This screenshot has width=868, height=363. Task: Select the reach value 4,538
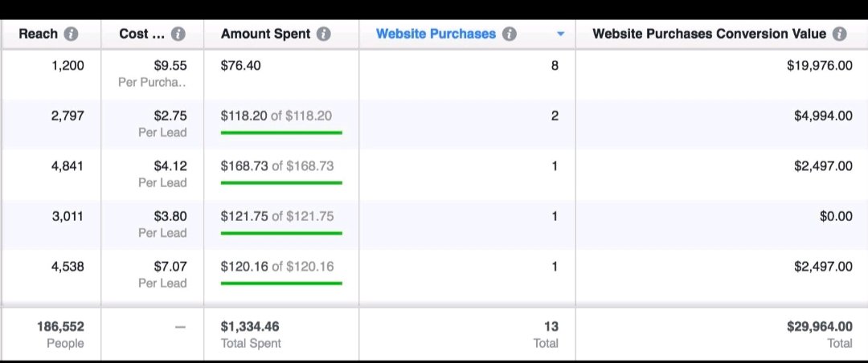pos(68,266)
